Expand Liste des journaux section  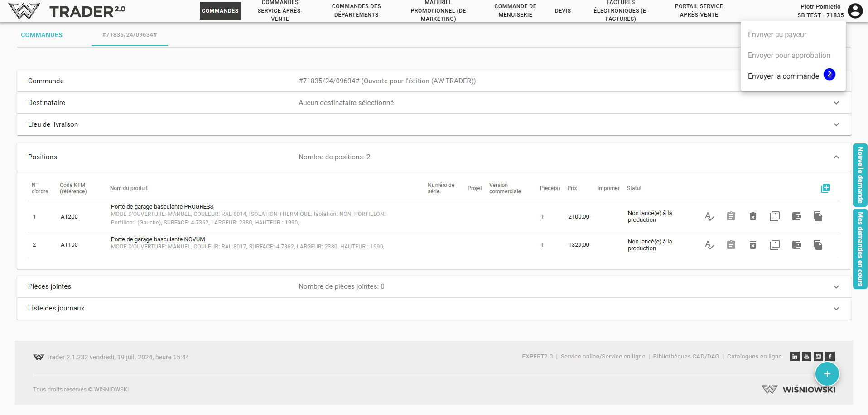[x=836, y=309]
